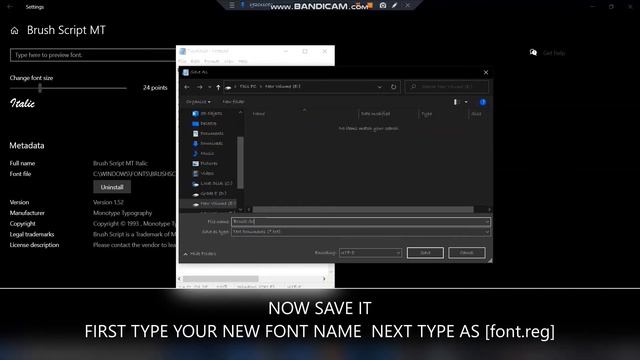Screen dimensions: 640x360
Task: Click Bandicam pencil draw icon
Action: coord(394,5)
